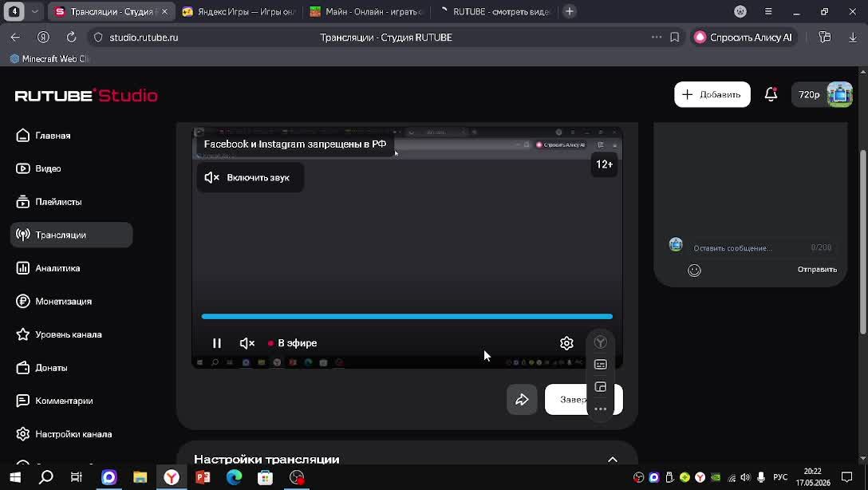868x490 pixels.
Task: Open the Windows Start menu
Action: (x=15, y=477)
